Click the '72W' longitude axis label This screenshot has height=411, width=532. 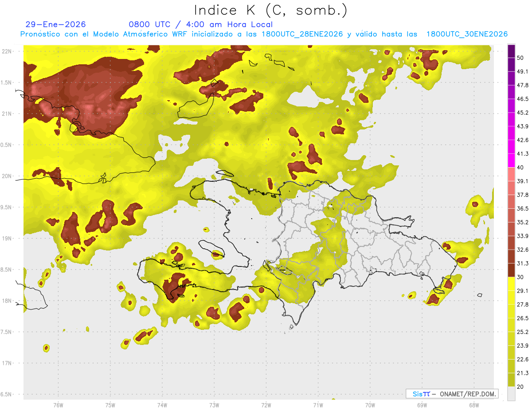pos(266,405)
